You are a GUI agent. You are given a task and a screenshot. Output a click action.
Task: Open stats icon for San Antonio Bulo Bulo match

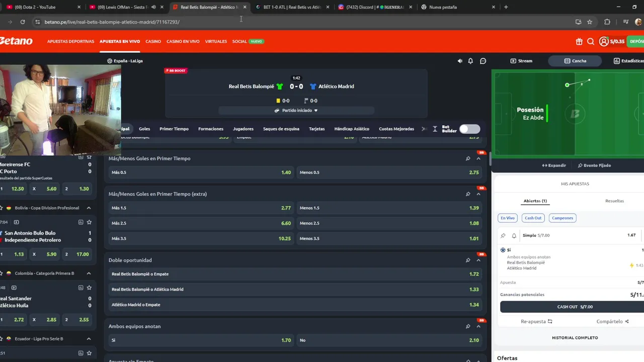click(80, 222)
